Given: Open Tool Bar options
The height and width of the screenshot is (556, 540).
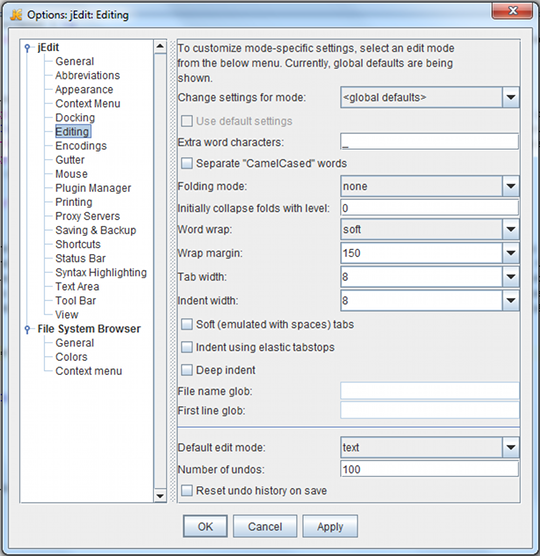Looking at the screenshot, I should pyautogui.click(x=76, y=301).
